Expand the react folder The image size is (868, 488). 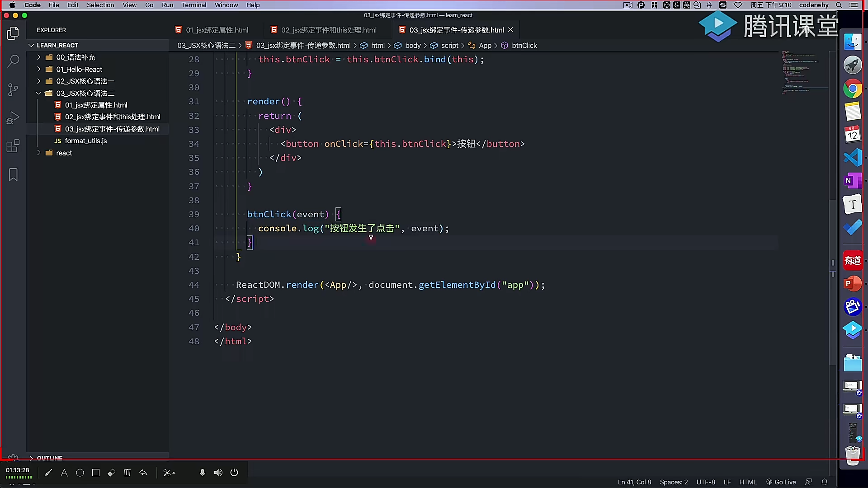click(64, 153)
